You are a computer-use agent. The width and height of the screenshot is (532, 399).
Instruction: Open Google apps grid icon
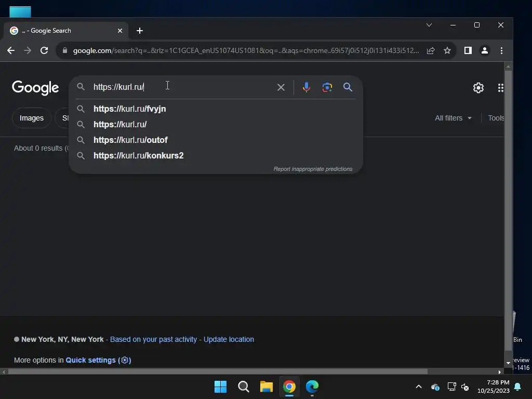[x=501, y=88]
